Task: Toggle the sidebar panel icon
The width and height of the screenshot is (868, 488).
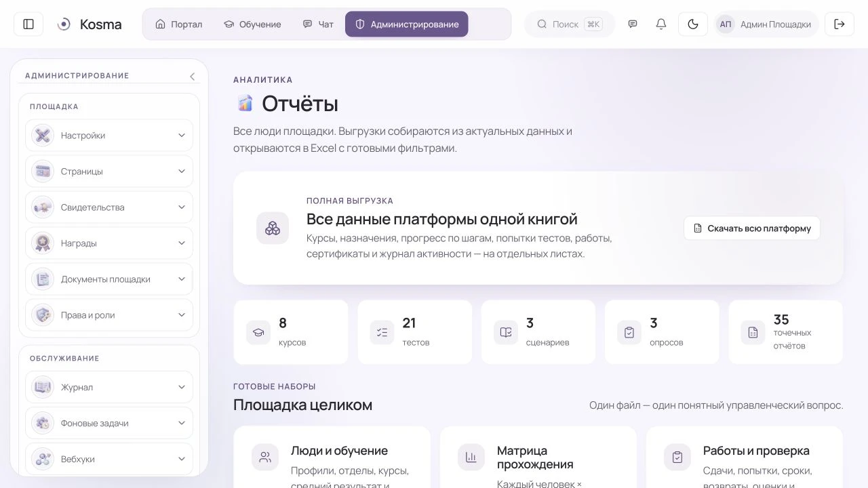Action: point(28,24)
